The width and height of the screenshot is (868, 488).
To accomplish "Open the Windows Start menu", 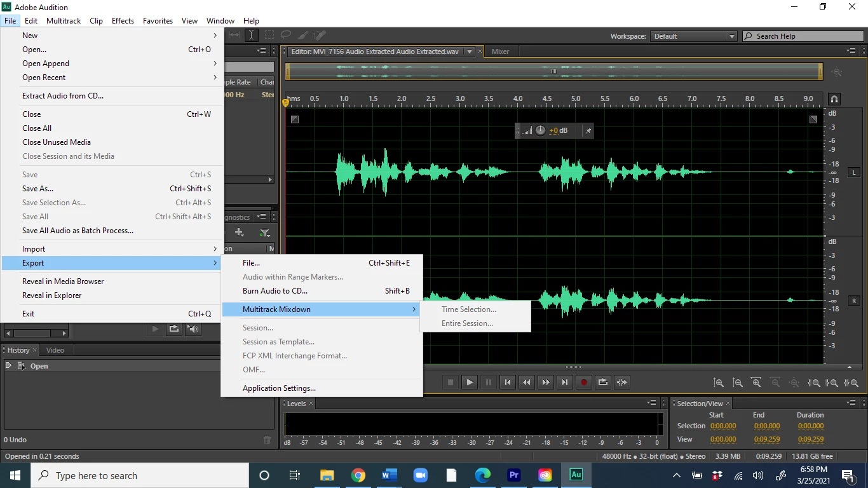I will 15,475.
